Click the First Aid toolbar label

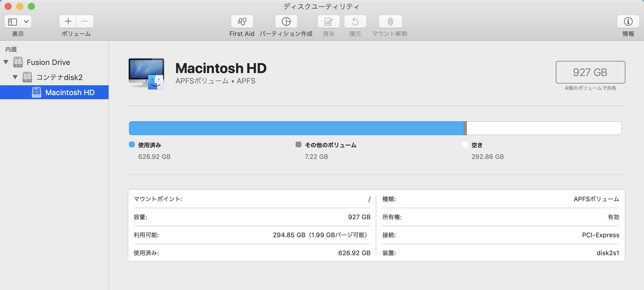click(242, 34)
